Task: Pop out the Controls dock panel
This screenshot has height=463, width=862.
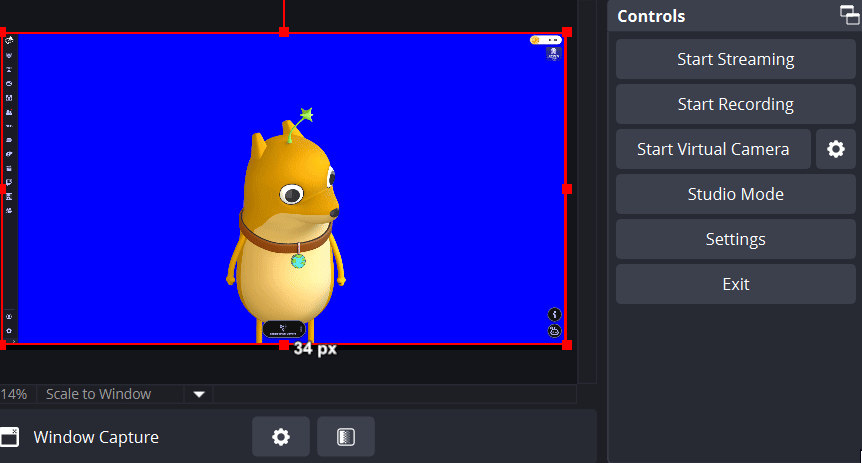Action: pyautogui.click(x=849, y=15)
